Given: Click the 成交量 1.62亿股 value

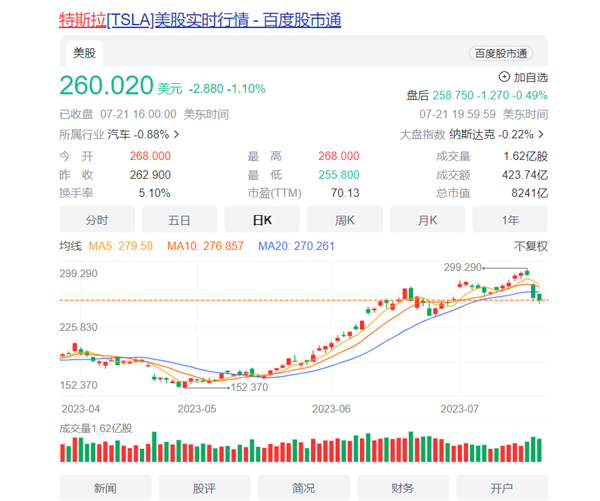Looking at the screenshot, I should point(526,156).
